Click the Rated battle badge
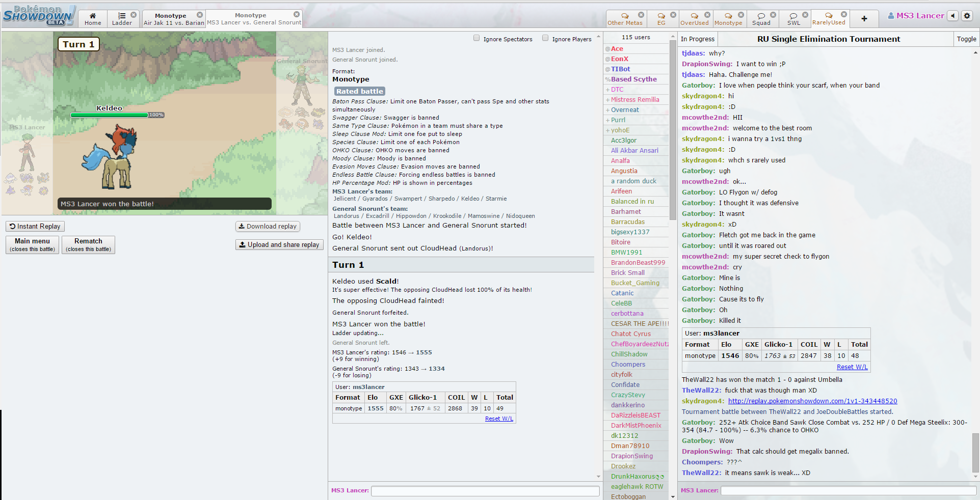This screenshot has width=980, height=500. click(360, 91)
